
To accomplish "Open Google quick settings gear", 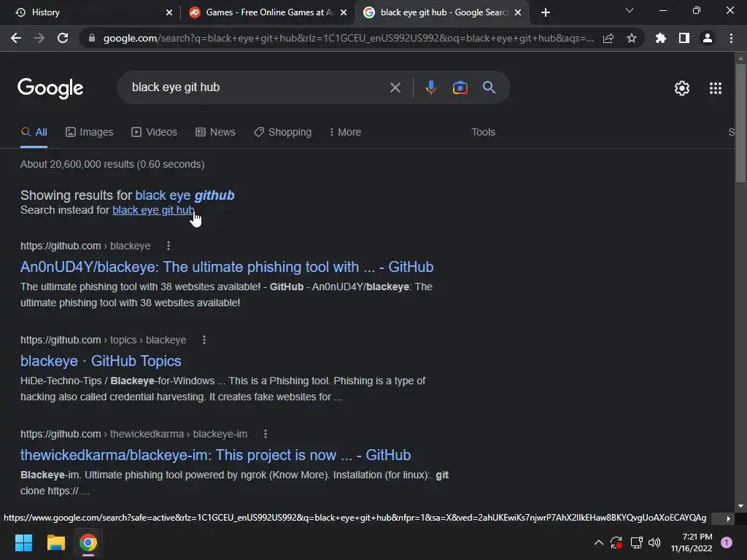I will [682, 88].
